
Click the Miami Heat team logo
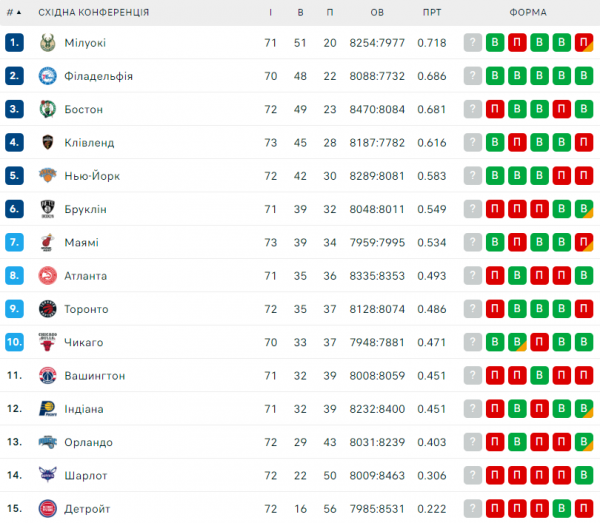(x=47, y=243)
